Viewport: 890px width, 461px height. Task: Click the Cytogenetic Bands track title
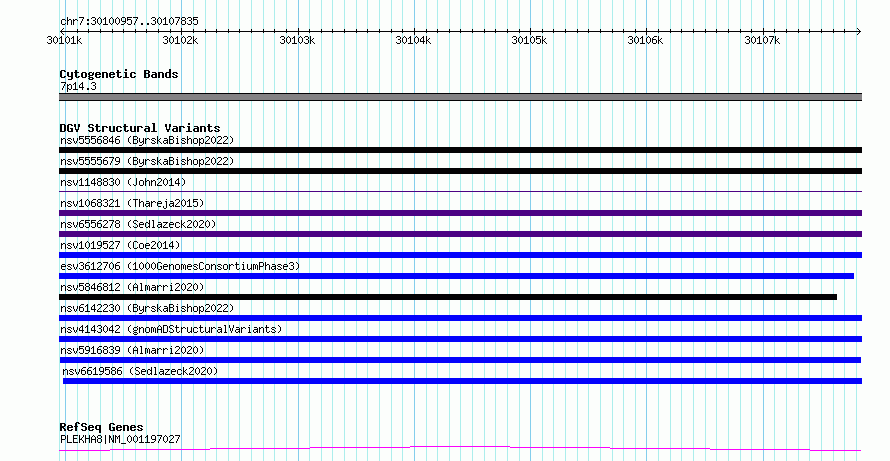tap(119, 74)
